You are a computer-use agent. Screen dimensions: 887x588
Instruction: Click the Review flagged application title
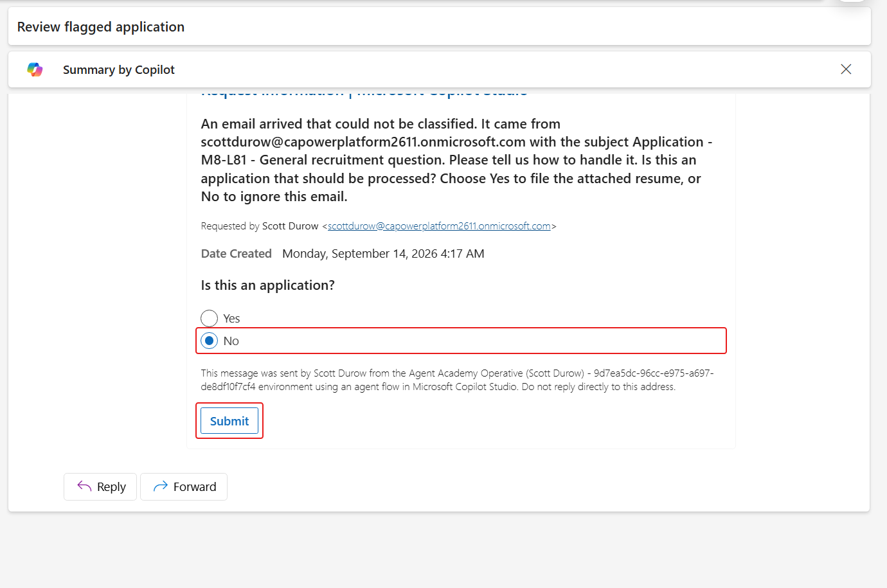click(x=101, y=27)
